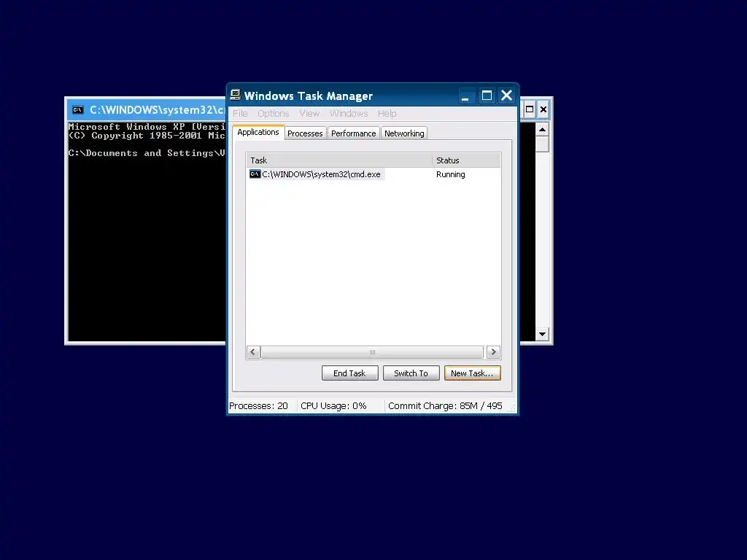Sort by the Task column header
The width and height of the screenshot is (747, 560).
pyautogui.click(x=339, y=160)
